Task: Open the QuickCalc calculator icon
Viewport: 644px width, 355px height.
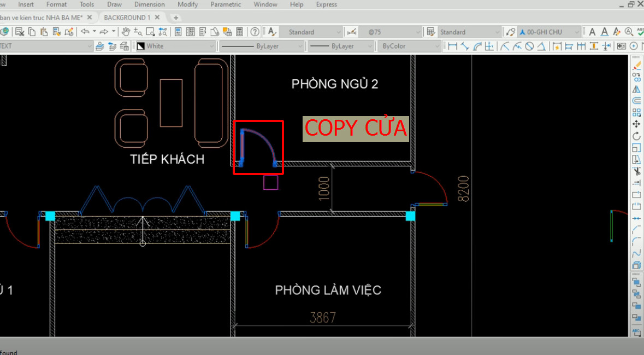Action: click(x=239, y=32)
